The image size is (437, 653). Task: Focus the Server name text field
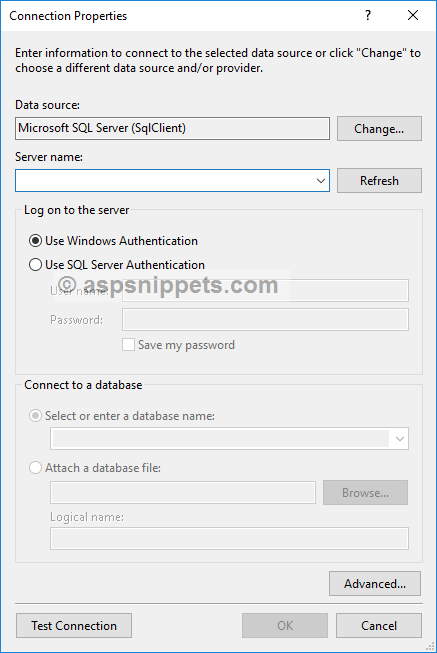165,181
